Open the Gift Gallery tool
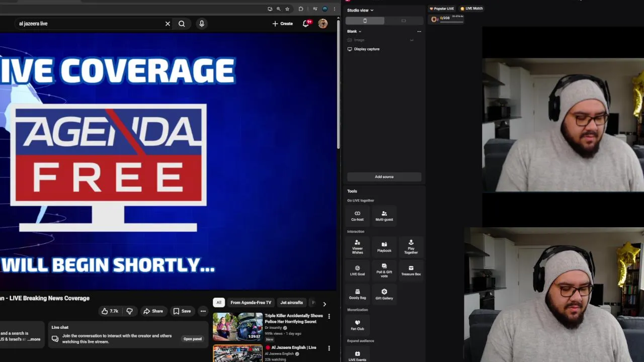644x362 pixels. [384, 294]
